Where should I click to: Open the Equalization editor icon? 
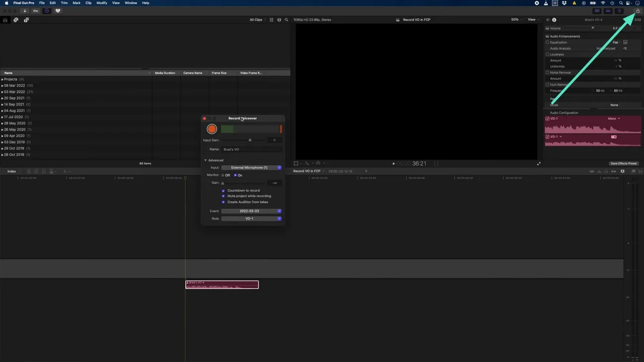pyautogui.click(x=625, y=43)
